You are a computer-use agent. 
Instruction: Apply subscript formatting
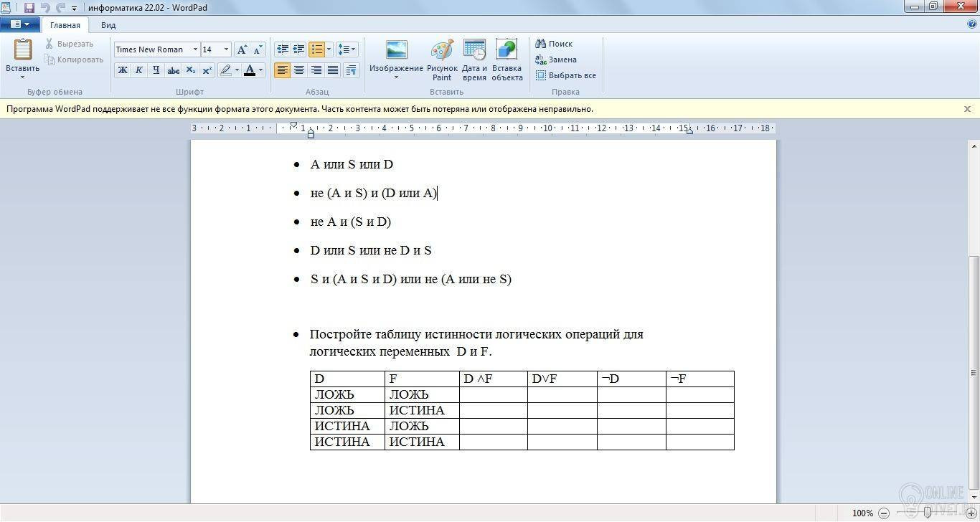coord(190,70)
